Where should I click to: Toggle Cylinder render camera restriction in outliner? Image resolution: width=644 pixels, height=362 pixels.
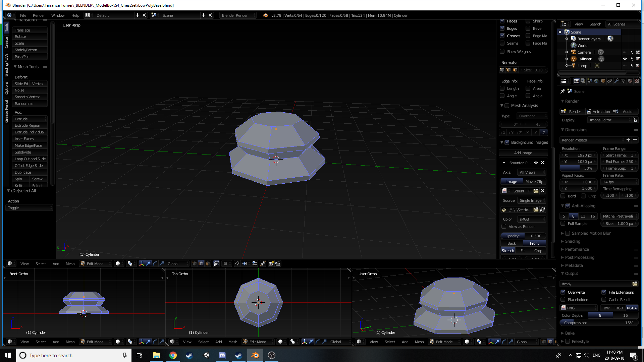638,59
